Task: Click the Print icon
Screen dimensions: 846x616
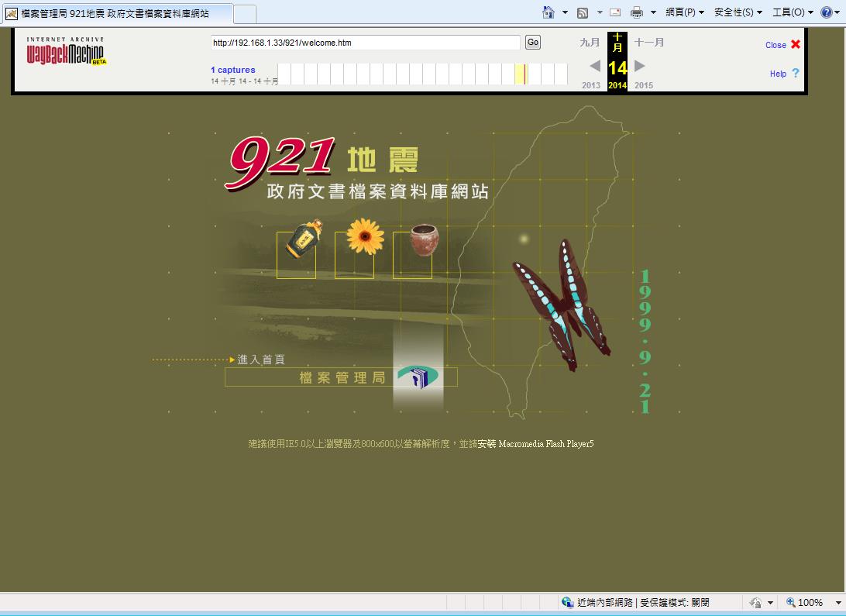Action: pos(637,12)
